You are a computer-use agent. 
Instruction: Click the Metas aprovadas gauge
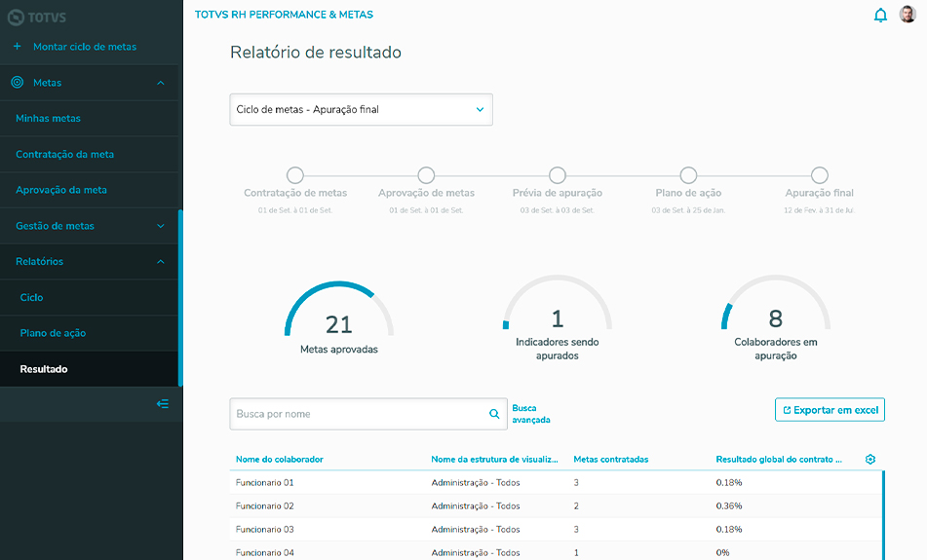point(339,317)
